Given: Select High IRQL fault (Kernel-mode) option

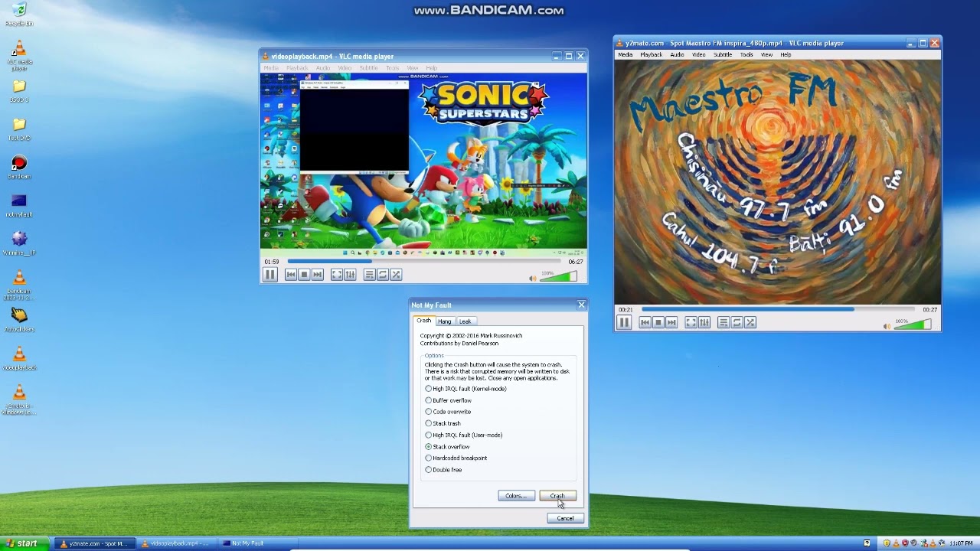Looking at the screenshot, I should (465, 389).
